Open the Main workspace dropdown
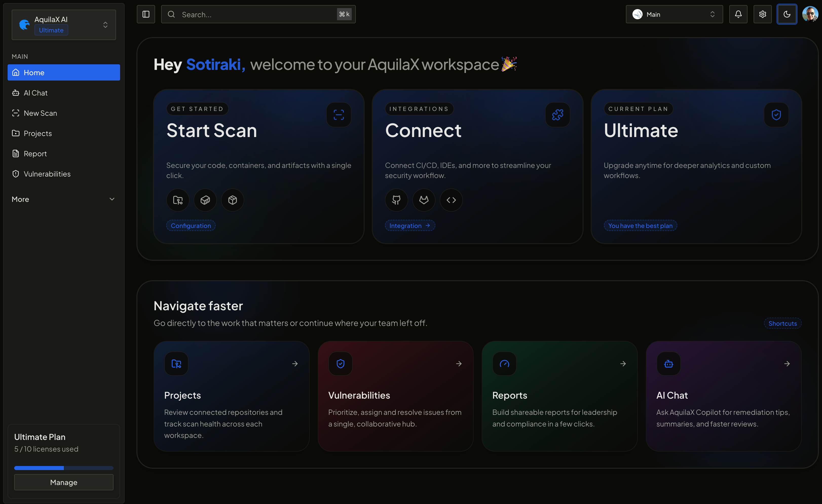The height and width of the screenshot is (504, 822). pyautogui.click(x=674, y=14)
